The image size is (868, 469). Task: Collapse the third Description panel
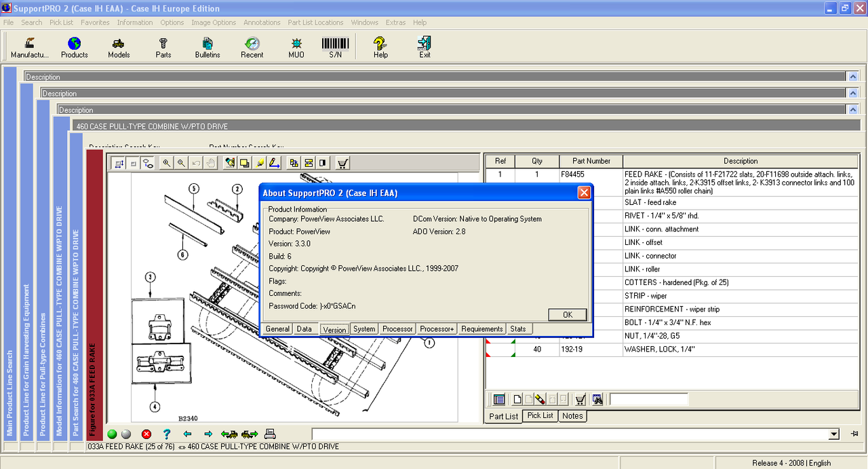pyautogui.click(x=853, y=109)
